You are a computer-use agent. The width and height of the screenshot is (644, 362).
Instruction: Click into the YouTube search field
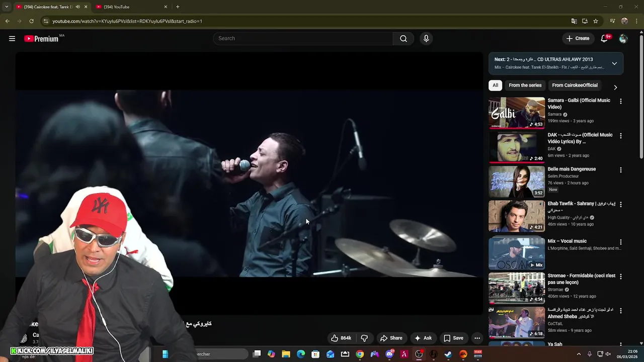pyautogui.click(x=303, y=39)
